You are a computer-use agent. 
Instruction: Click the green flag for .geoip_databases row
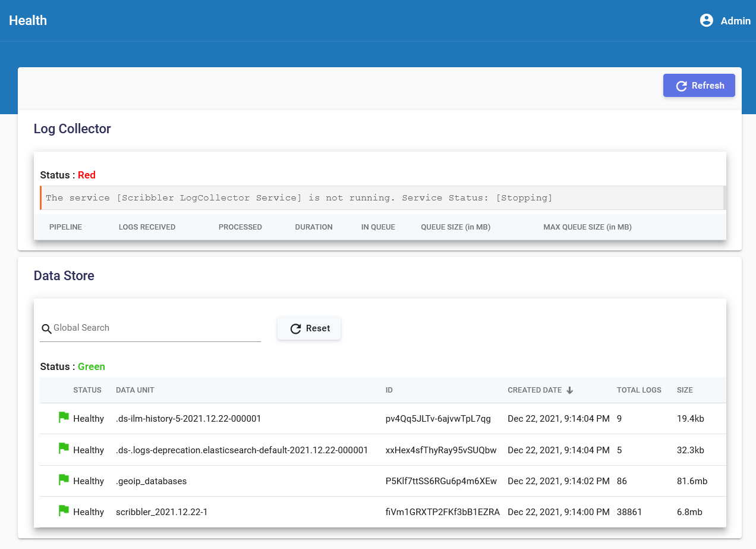click(64, 479)
